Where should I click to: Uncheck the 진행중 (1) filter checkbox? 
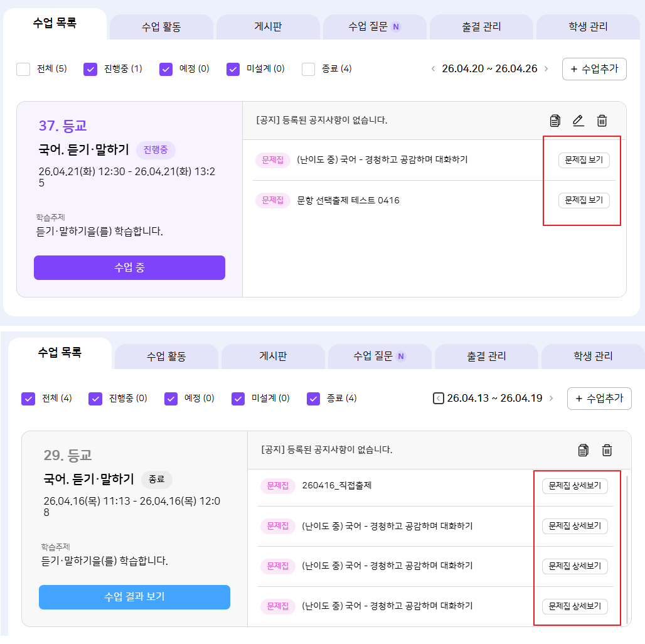(x=90, y=69)
